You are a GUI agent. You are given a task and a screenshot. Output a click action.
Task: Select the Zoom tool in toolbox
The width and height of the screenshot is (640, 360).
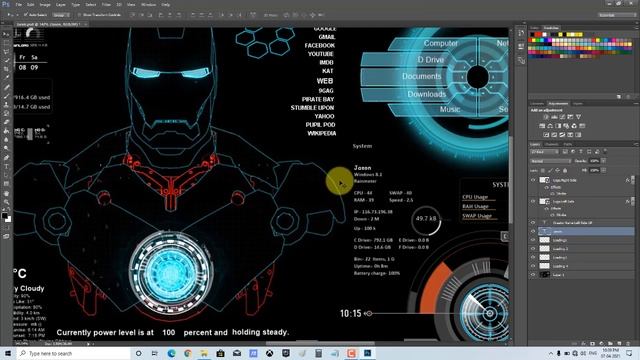coord(7,202)
